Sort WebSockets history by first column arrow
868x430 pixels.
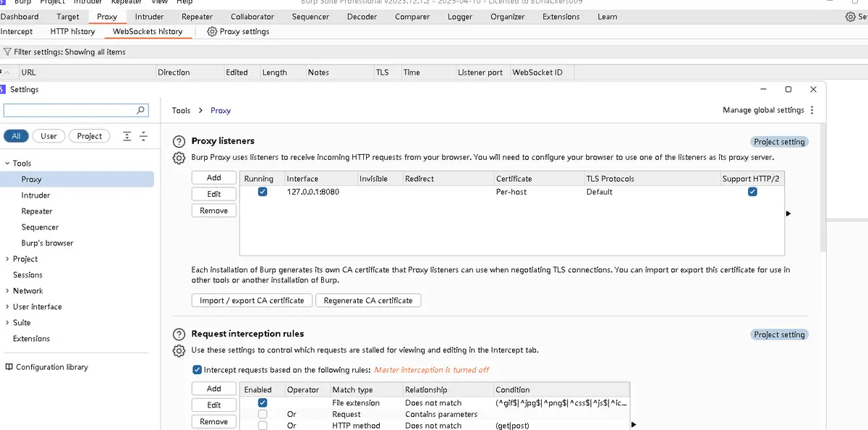click(9, 72)
